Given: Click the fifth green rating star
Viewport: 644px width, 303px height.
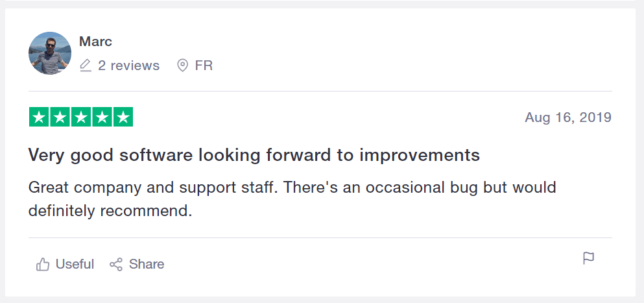Looking at the screenshot, I should 123,117.
